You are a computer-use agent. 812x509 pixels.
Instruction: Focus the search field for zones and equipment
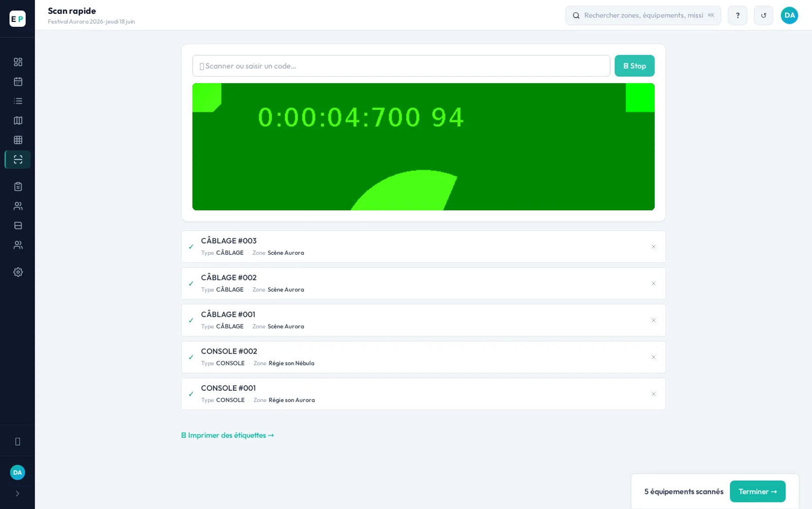pos(643,15)
